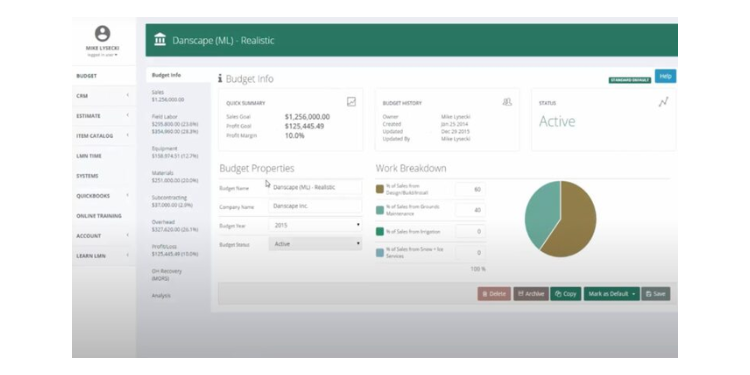Click the Company Name input field
750x375 pixels.
tap(315, 206)
